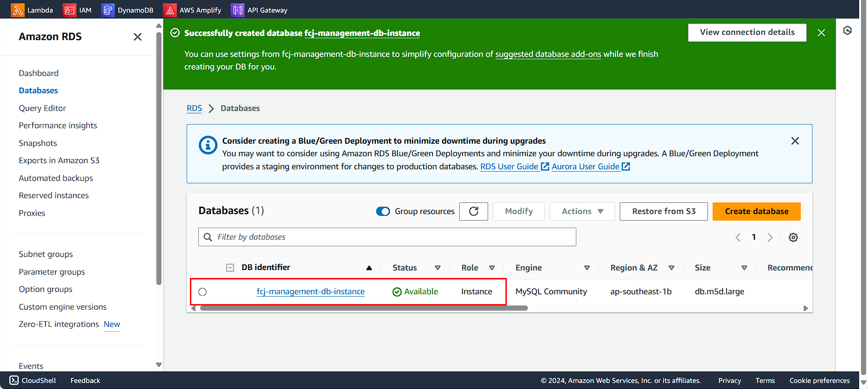Open the API Gateway shortcut icon
868x389 pixels.
tap(237, 10)
